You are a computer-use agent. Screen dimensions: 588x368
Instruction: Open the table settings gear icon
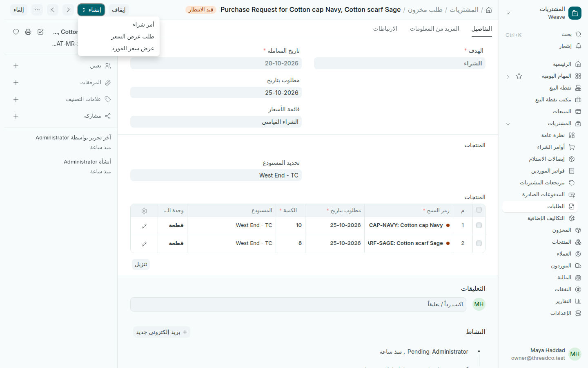coord(144,211)
